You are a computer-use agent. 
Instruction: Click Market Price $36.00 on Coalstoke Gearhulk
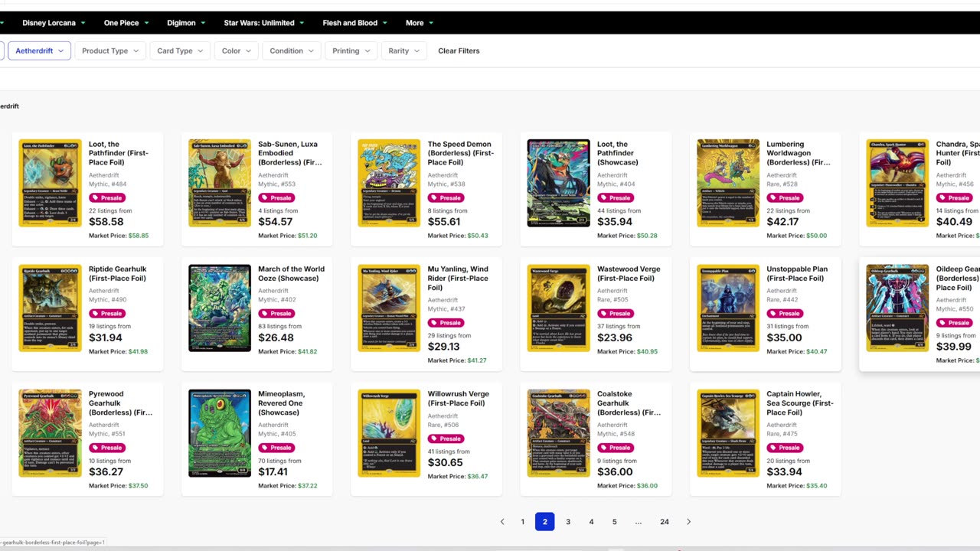pos(627,486)
